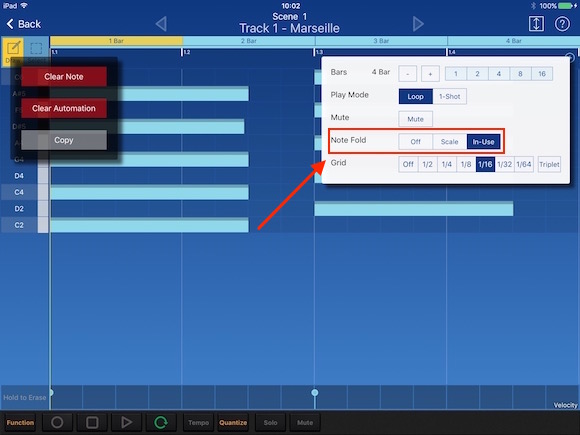580x435 pixels.
Task: Turn Note Fold Off
Action: point(415,142)
